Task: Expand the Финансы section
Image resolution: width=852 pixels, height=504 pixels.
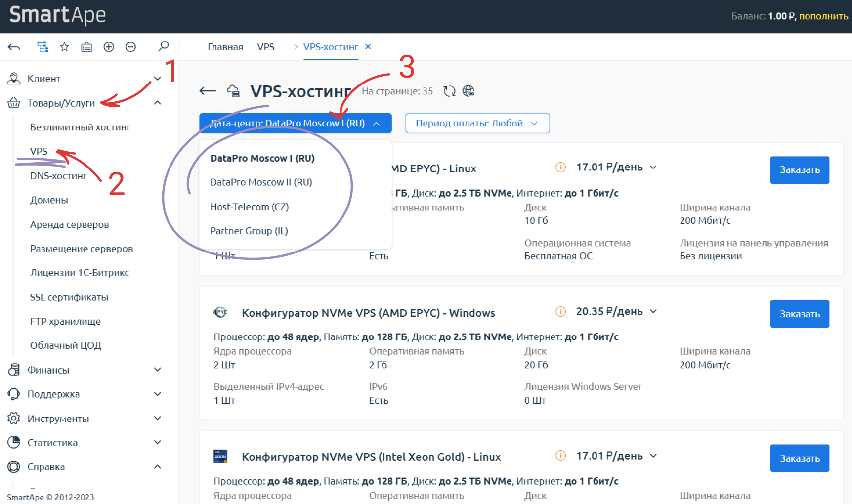Action: click(x=158, y=370)
